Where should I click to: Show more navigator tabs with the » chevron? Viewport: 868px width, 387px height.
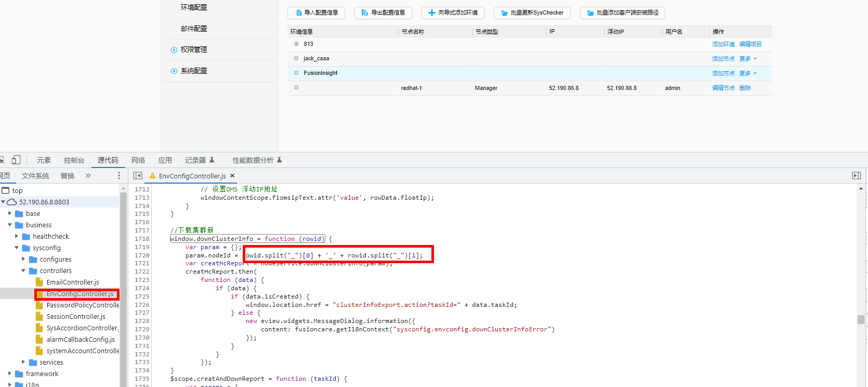(88, 176)
